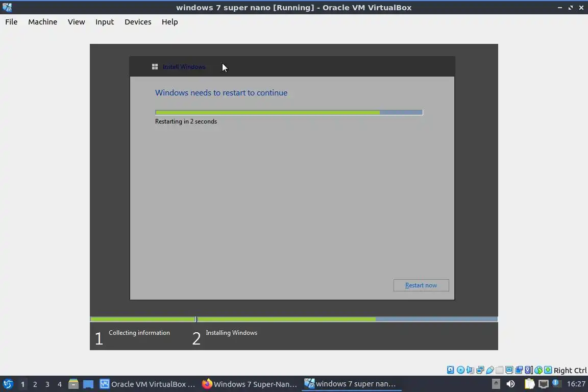Click the Installing Windows stage progress bar

(348, 319)
